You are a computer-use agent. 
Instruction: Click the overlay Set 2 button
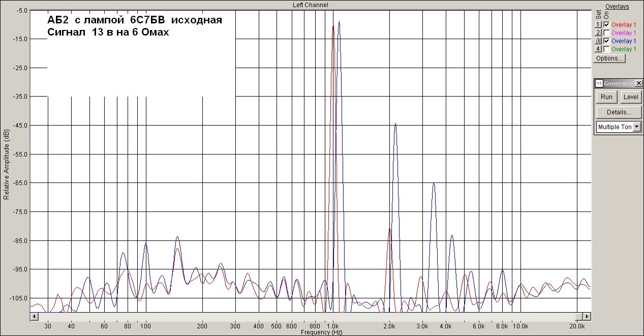[598, 33]
